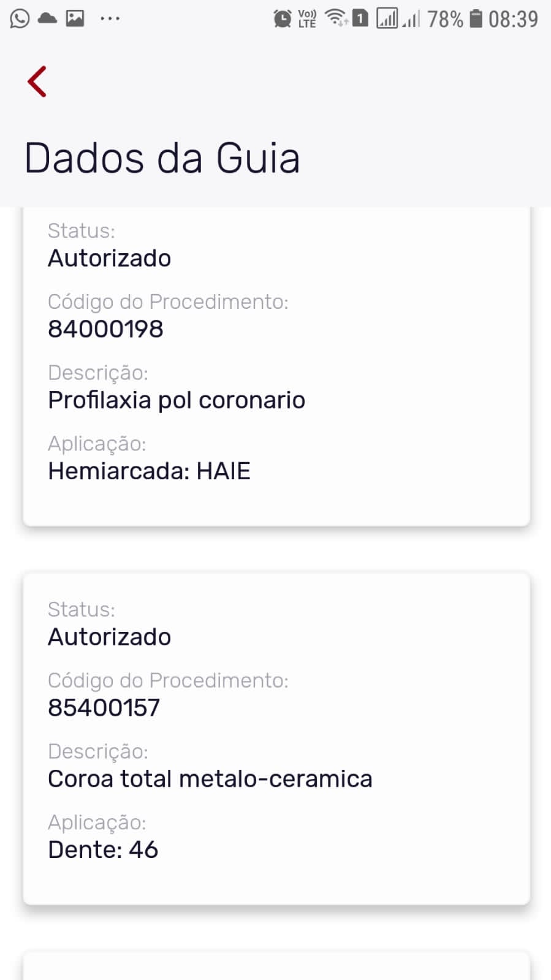Tap the Hemiarcada: HAIE application value

(149, 471)
